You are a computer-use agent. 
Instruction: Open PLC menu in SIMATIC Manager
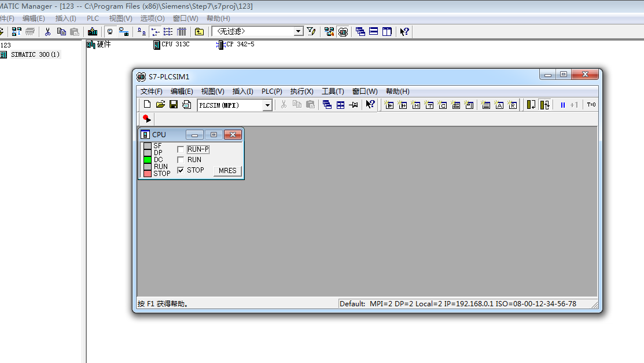[x=93, y=19]
